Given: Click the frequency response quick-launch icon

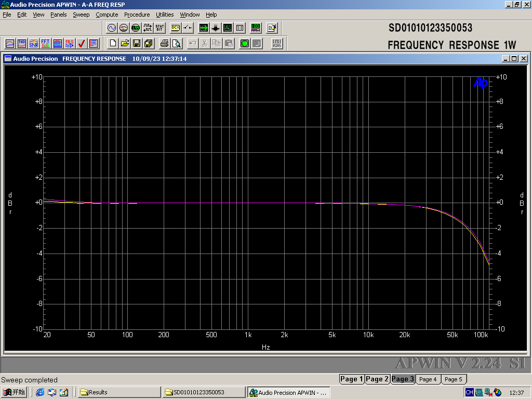Looking at the screenshot, I should pyautogui.click(x=10, y=44).
